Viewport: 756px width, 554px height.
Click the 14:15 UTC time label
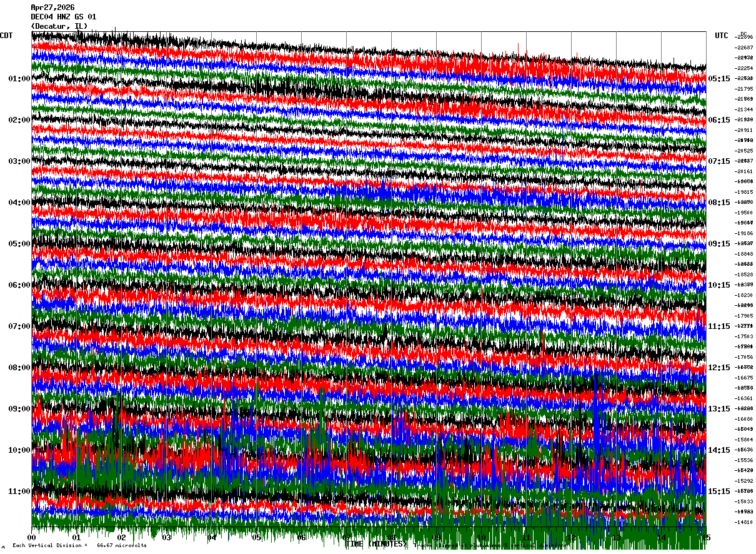(x=719, y=450)
